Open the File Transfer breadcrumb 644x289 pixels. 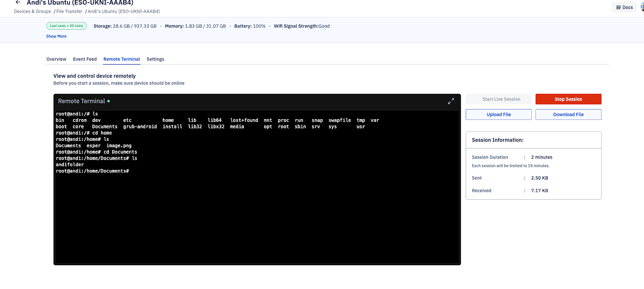69,11
